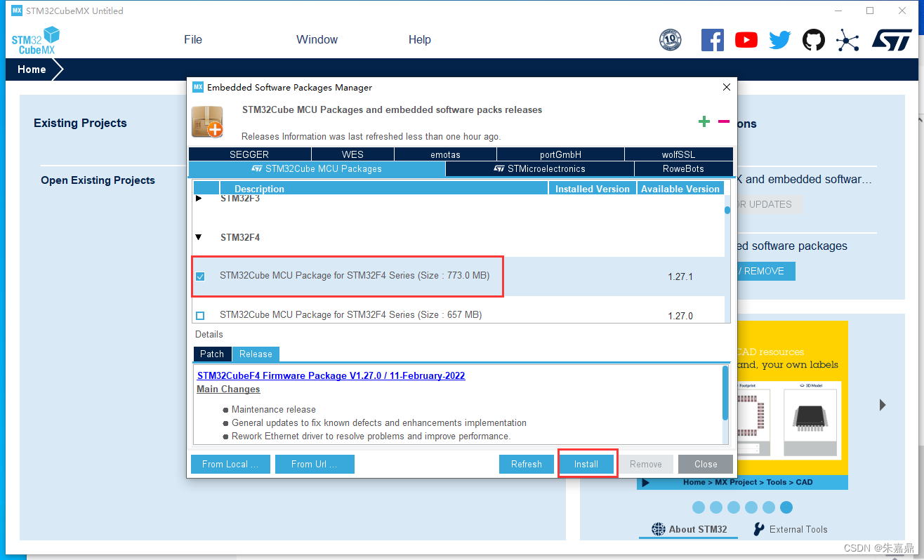Click the Install button
Screen dimensions: 924x560
[586, 464]
